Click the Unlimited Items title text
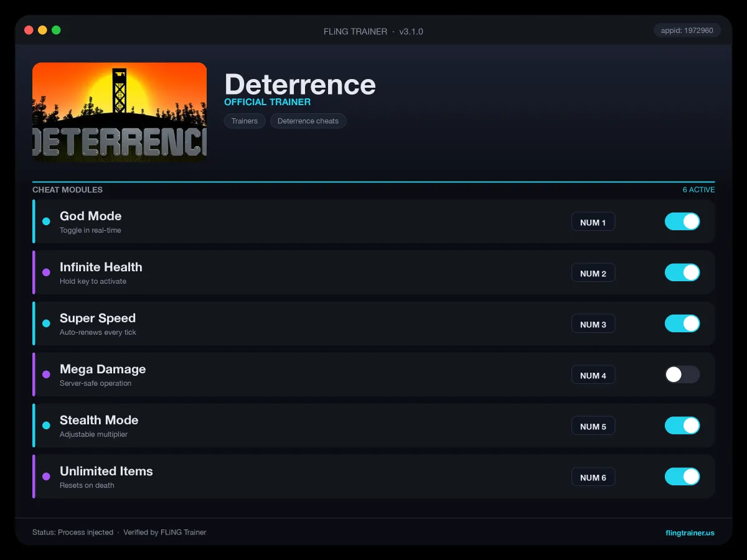 tap(106, 471)
